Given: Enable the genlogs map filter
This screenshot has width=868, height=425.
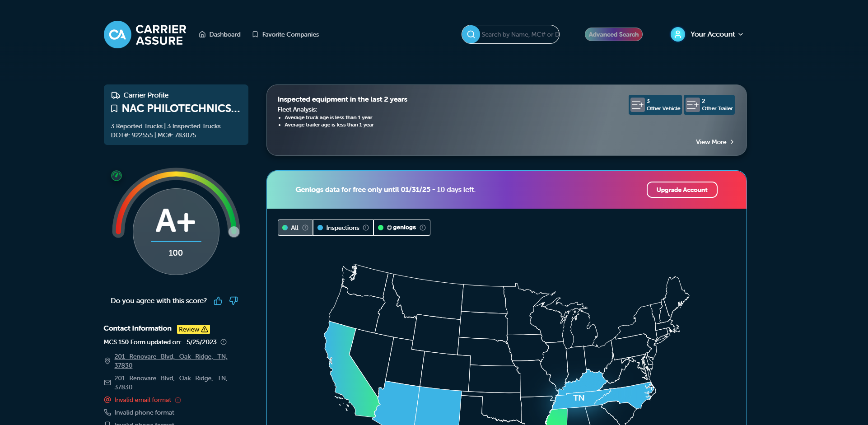Looking at the screenshot, I should (x=401, y=228).
